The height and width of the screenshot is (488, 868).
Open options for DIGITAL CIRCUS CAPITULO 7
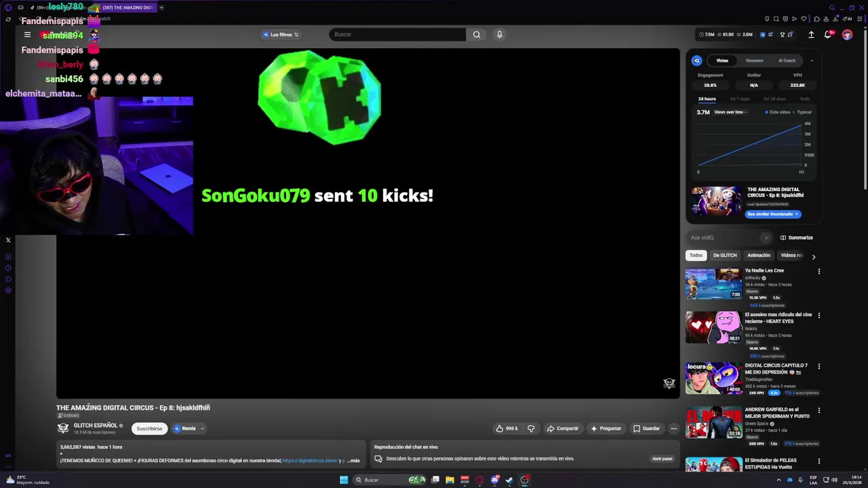pyautogui.click(x=818, y=367)
